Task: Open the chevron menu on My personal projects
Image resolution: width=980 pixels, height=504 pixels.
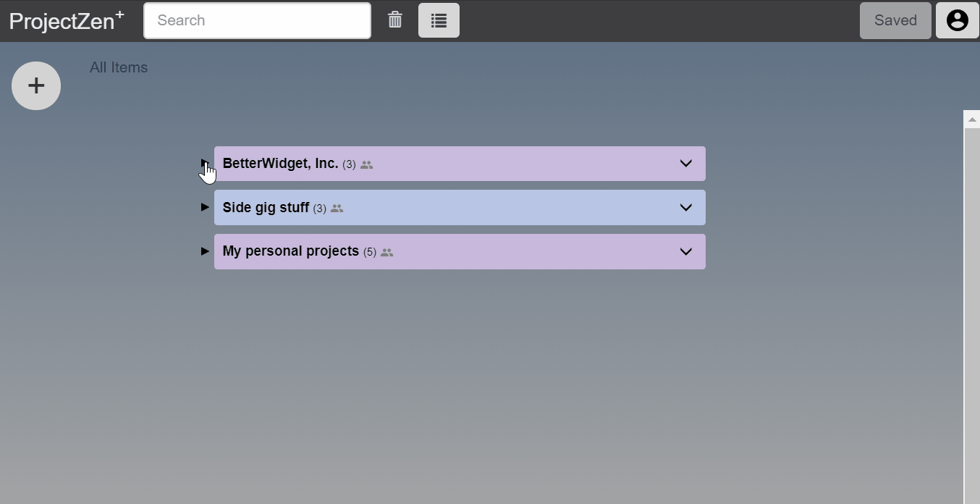Action: click(686, 252)
